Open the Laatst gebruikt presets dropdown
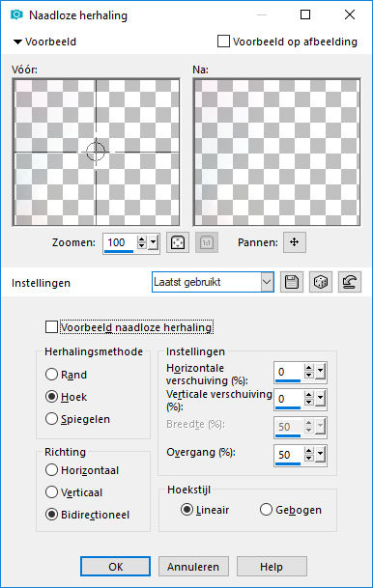Viewport: 373px width, 588px height. [x=213, y=282]
